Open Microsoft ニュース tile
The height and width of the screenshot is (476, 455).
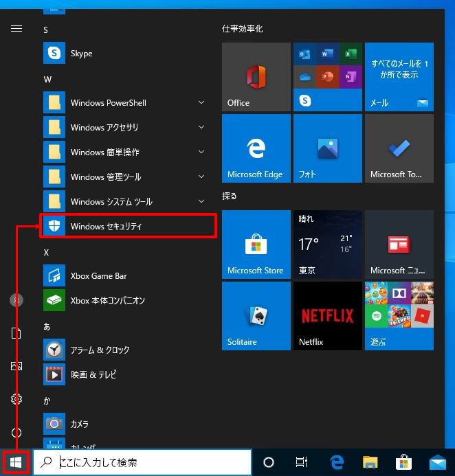[x=399, y=245]
